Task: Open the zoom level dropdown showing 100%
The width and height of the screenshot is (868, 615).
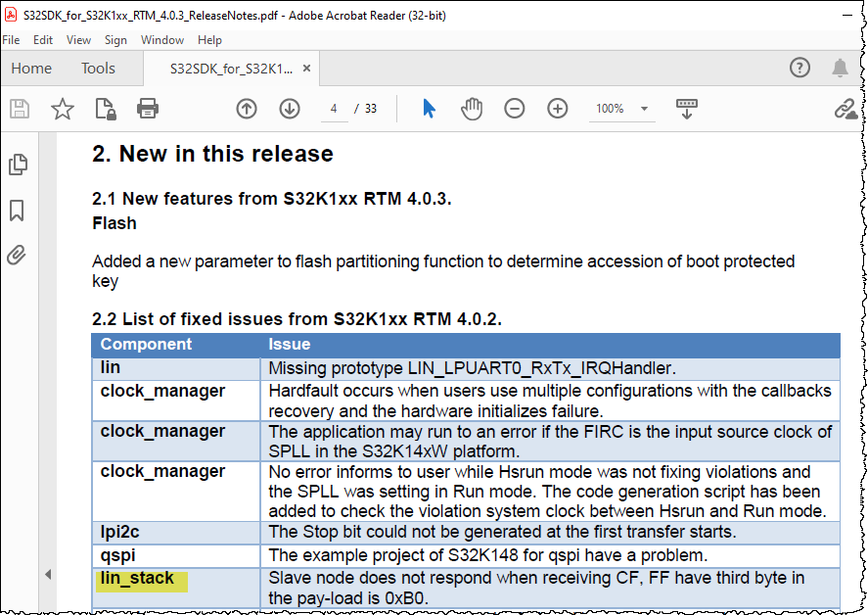Action: [x=620, y=109]
